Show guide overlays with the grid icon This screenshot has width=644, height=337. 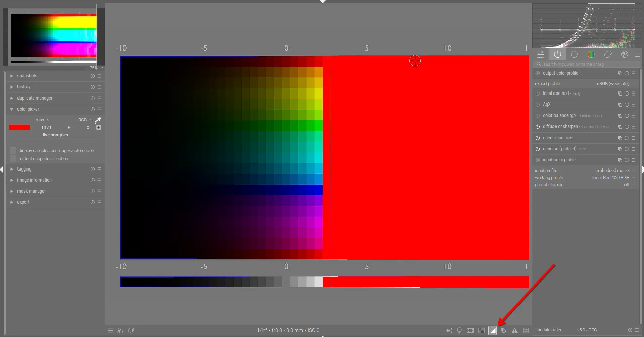(526, 330)
